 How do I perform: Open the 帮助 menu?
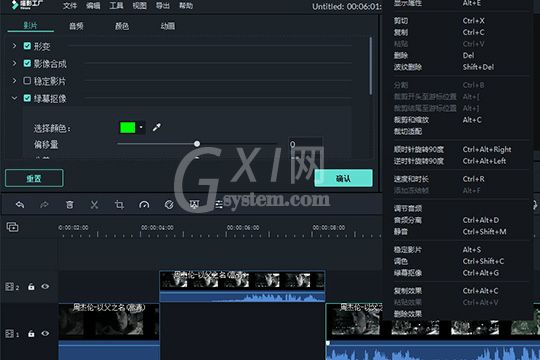186,6
